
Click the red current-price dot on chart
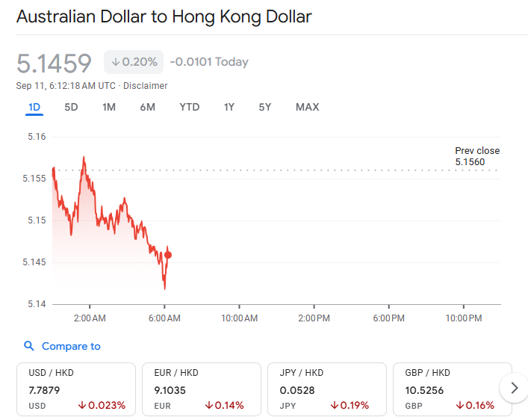click(x=168, y=255)
